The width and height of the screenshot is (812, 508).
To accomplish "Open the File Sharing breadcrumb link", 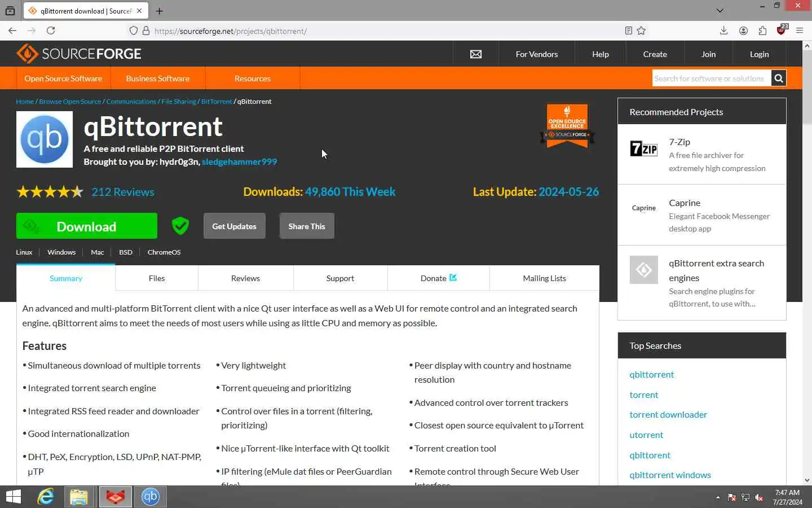I will [179, 102].
